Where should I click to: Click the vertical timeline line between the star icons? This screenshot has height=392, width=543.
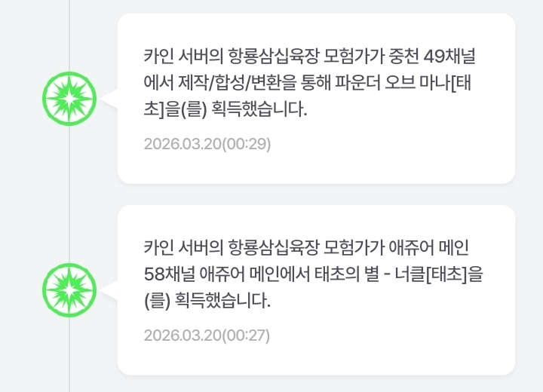pos(69,194)
